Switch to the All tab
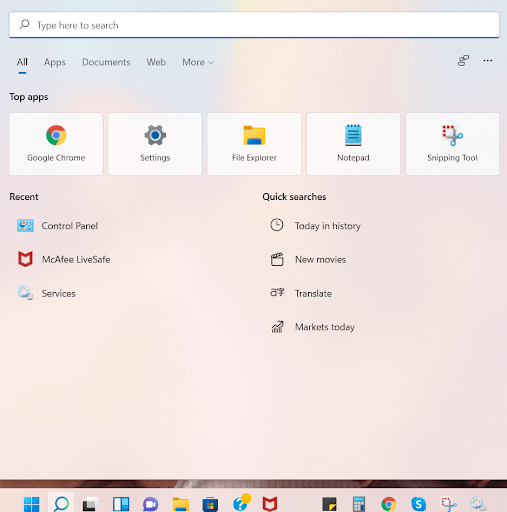 [x=22, y=62]
